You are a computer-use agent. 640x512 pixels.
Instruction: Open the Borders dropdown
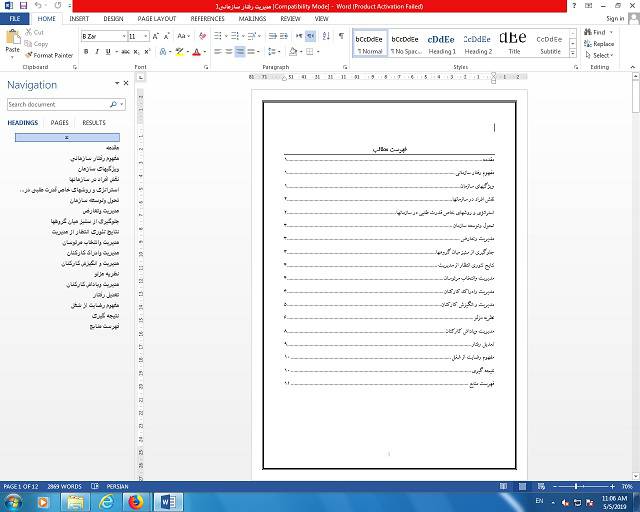[x=318, y=51]
